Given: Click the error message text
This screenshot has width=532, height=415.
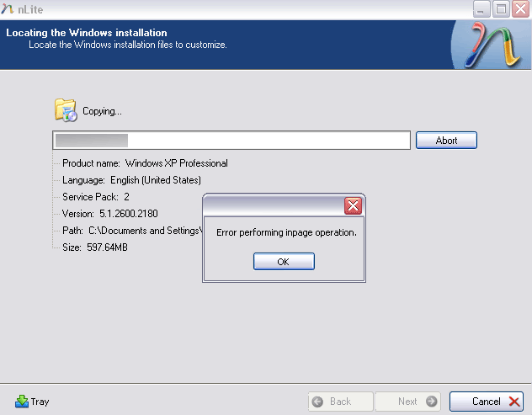Looking at the screenshot, I should [286, 232].
